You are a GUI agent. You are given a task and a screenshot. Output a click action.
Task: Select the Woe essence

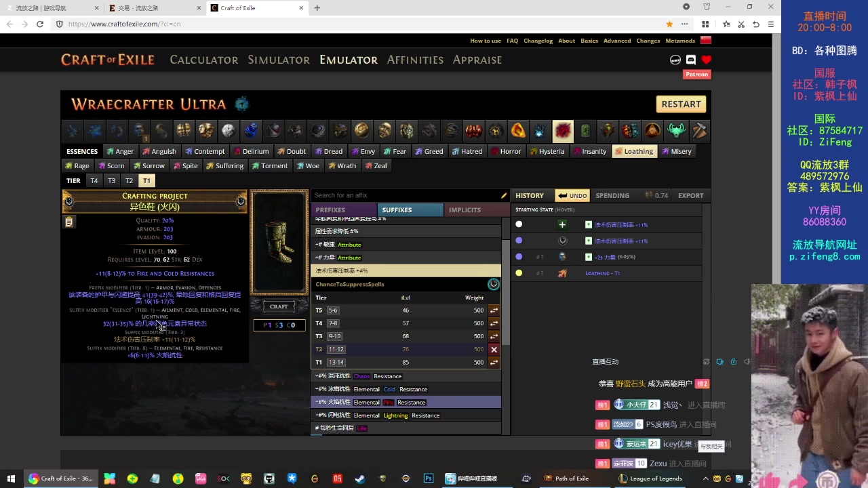[x=308, y=165]
